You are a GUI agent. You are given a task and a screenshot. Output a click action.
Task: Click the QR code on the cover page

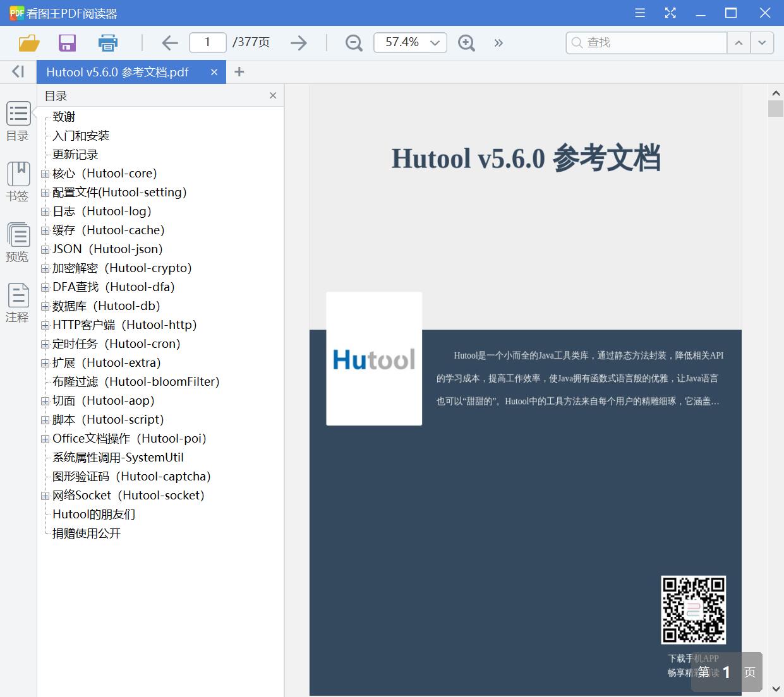pos(693,609)
